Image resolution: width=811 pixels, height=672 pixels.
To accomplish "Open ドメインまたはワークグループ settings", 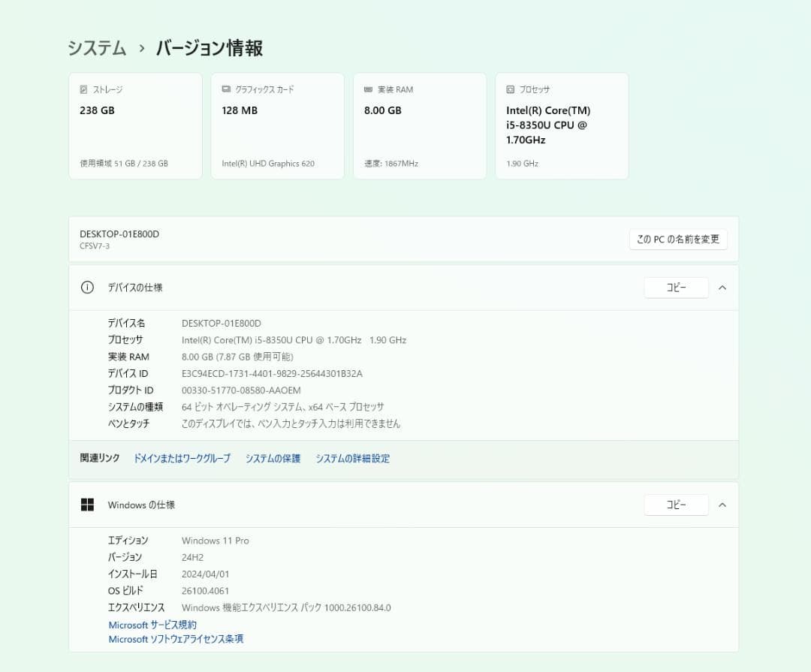I will click(x=181, y=458).
